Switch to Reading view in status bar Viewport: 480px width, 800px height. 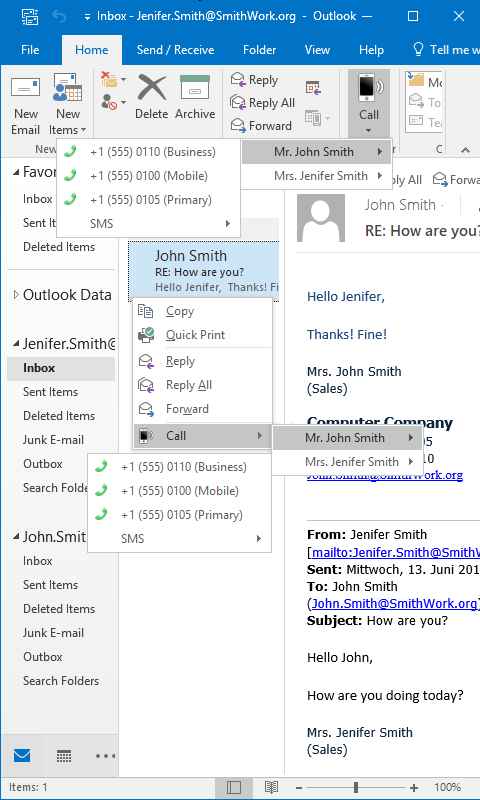coord(271,787)
